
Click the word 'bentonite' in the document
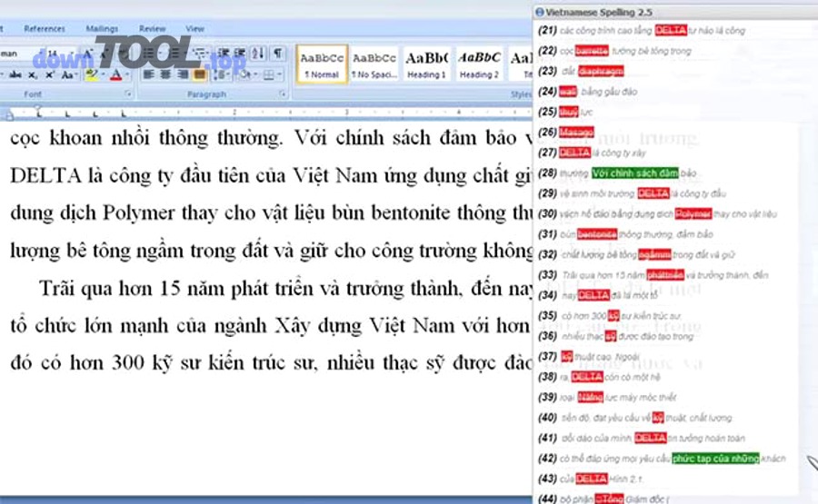411,213
